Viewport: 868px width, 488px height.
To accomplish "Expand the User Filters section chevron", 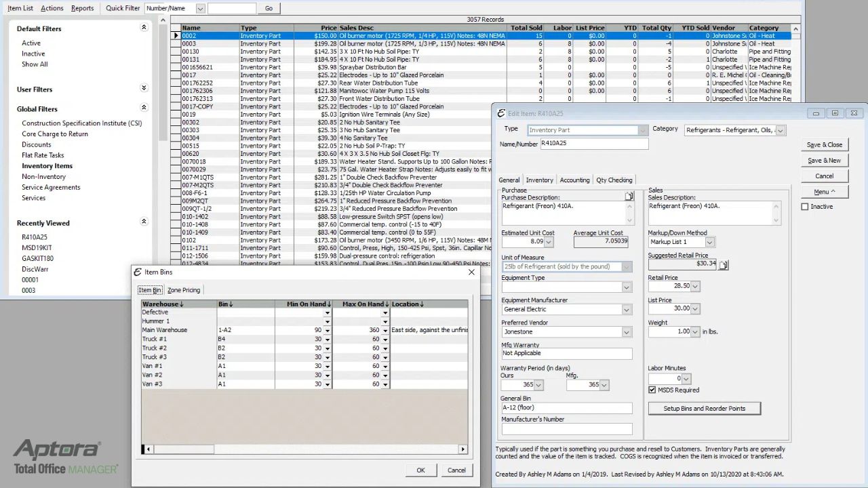I will pyautogui.click(x=144, y=88).
